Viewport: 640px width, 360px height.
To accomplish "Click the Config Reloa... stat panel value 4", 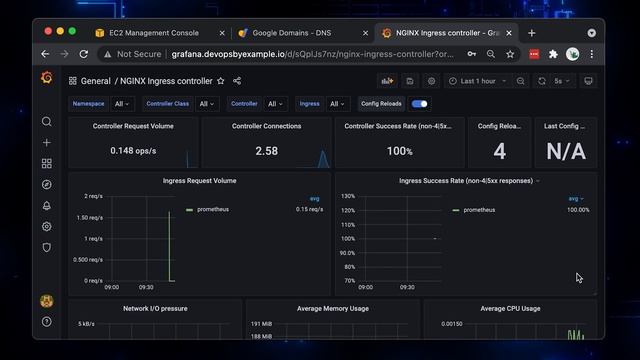I will 500,151.
